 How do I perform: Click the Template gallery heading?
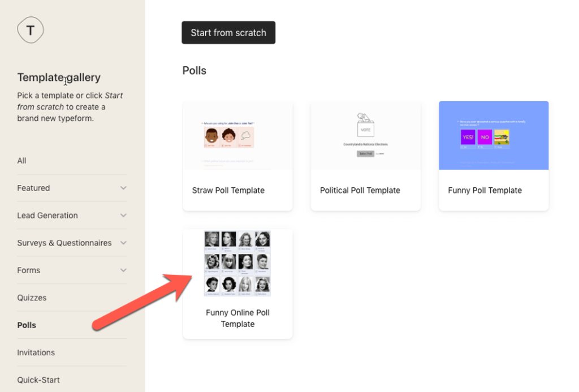click(x=59, y=77)
